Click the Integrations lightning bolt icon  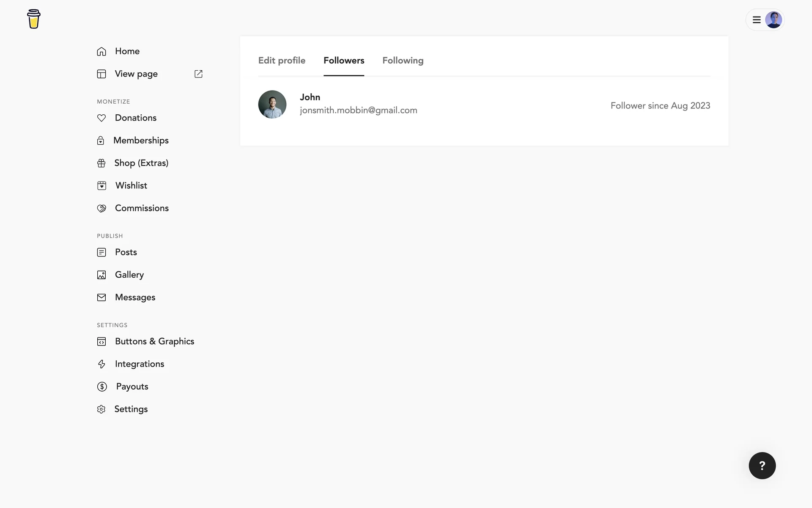(101, 364)
